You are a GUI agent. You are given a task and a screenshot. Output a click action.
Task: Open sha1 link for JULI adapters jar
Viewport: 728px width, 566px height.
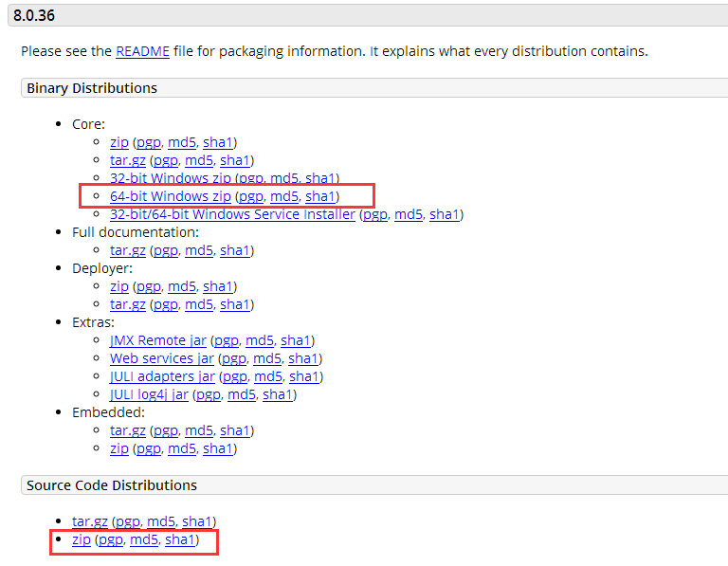coord(304,376)
